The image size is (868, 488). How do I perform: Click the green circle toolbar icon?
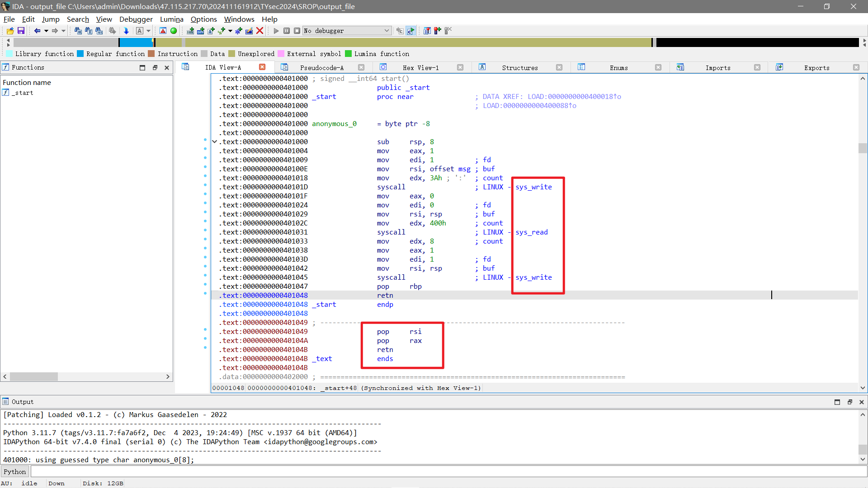174,31
